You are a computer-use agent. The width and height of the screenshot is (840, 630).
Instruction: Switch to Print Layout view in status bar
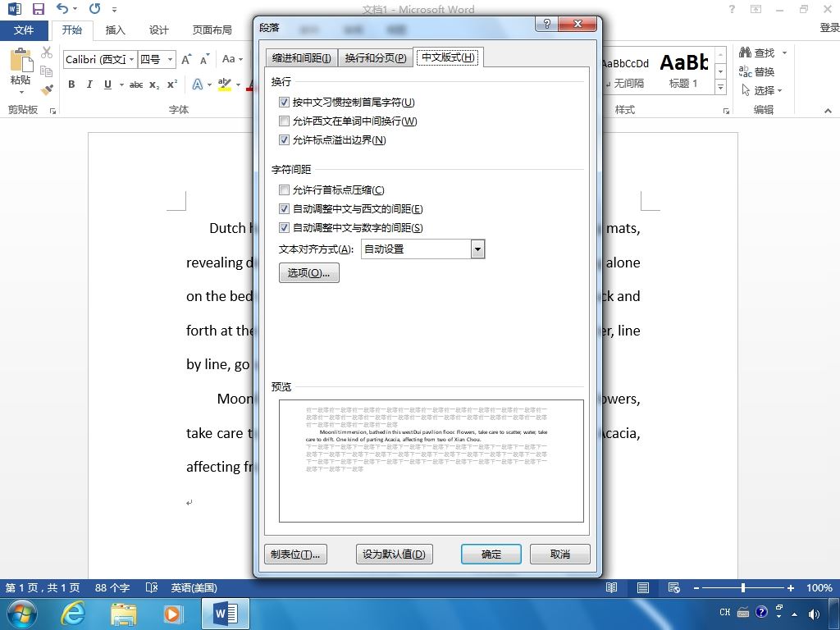pyautogui.click(x=643, y=587)
